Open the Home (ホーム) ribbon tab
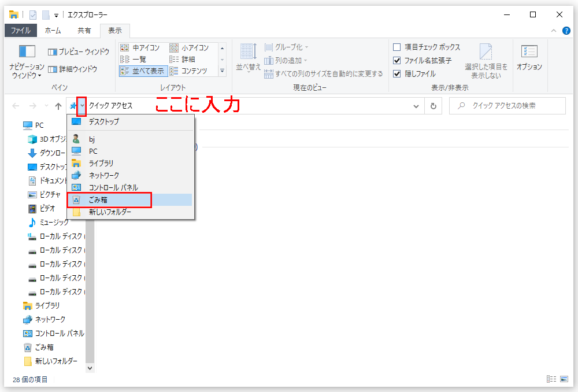Image resolution: width=578 pixels, height=392 pixels. 53,31
